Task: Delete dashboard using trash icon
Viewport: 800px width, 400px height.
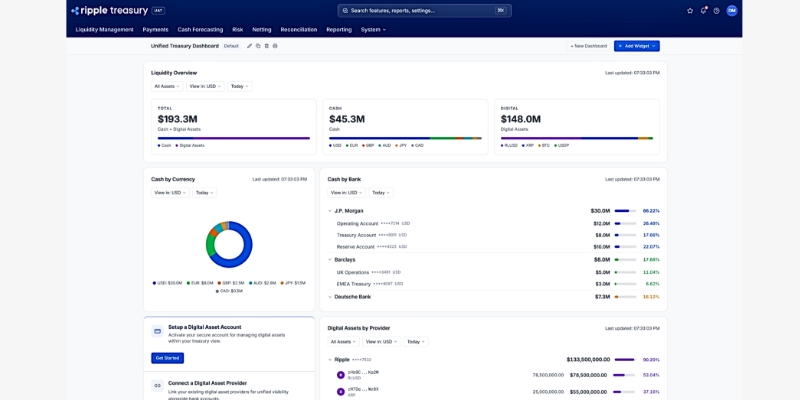Action: coord(266,46)
